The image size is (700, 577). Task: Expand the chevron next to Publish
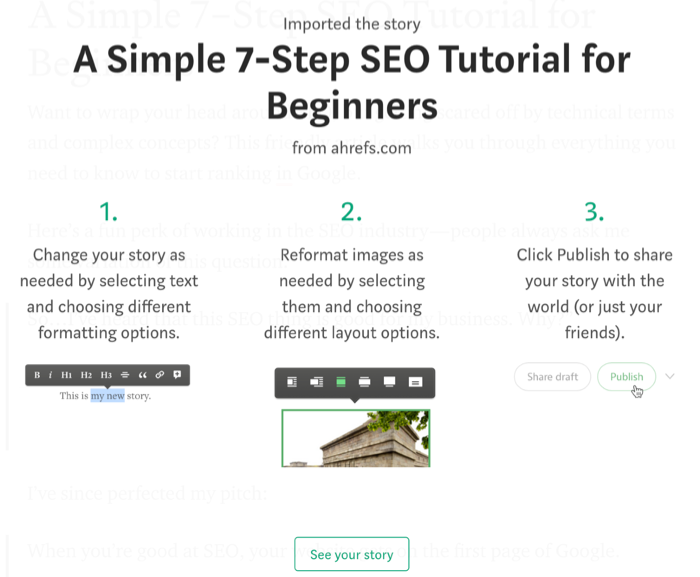point(670,377)
